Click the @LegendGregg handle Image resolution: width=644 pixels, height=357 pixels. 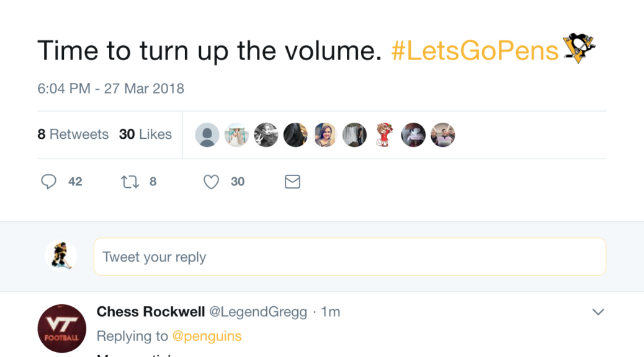tap(258, 312)
